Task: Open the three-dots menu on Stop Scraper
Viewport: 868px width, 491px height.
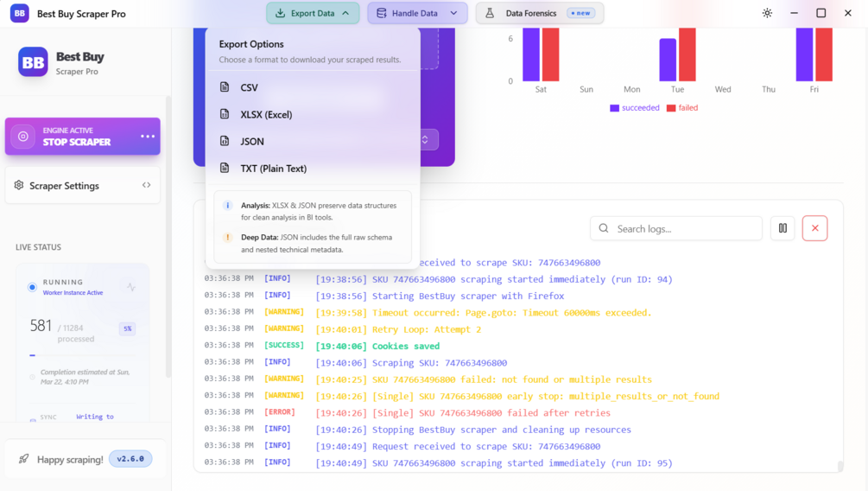Action: tap(147, 137)
